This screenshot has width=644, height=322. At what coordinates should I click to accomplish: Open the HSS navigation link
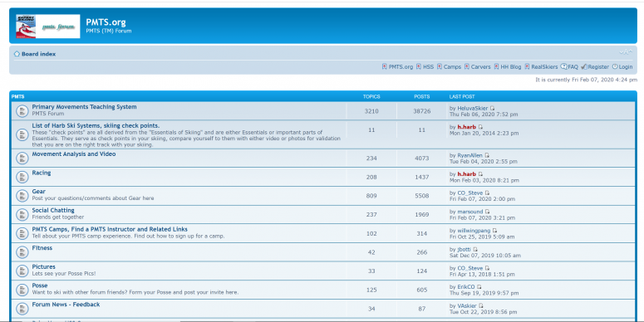click(x=429, y=66)
